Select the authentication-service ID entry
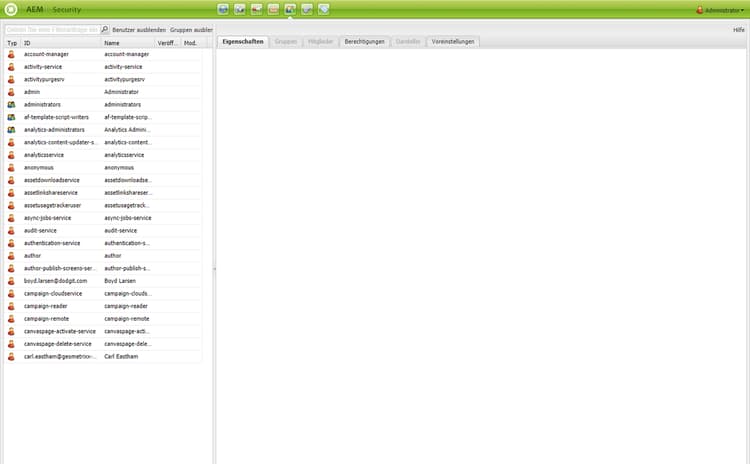 (52, 243)
